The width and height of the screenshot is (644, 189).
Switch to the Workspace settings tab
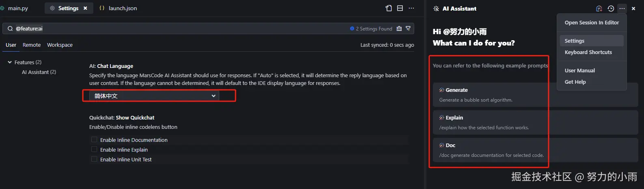tap(60, 45)
